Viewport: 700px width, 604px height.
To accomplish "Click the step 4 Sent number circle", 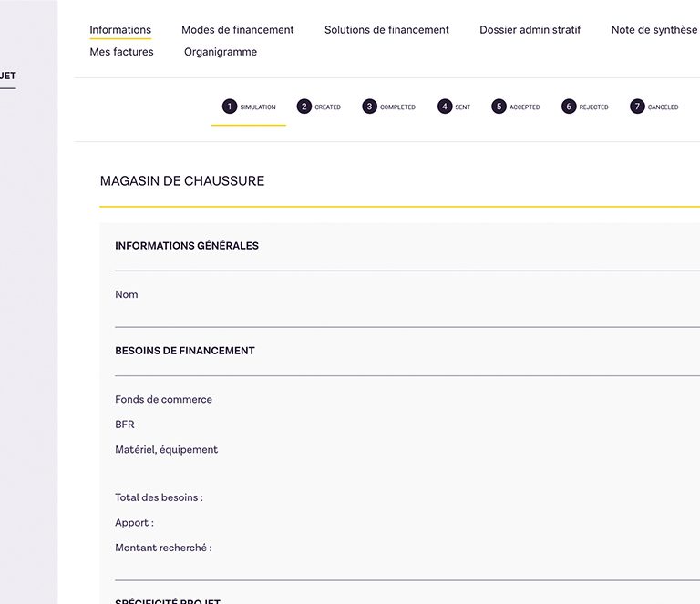I will (445, 107).
